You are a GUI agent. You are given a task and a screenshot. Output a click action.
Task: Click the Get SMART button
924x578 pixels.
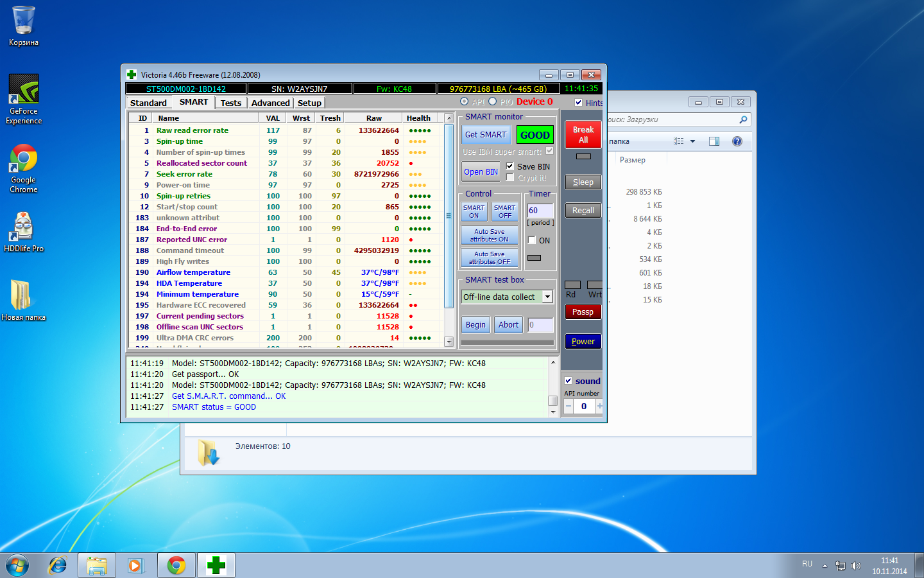tap(486, 135)
